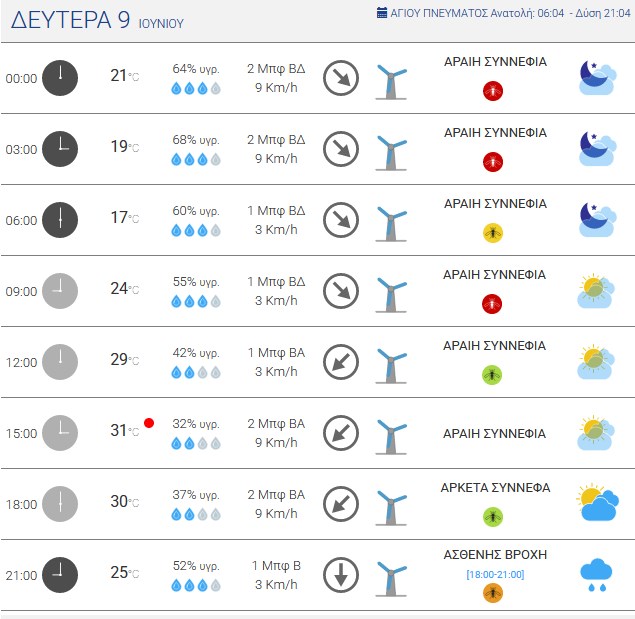Click the rain cloud icon in the 21:00 row
The width and height of the screenshot is (635, 619).
click(x=596, y=575)
